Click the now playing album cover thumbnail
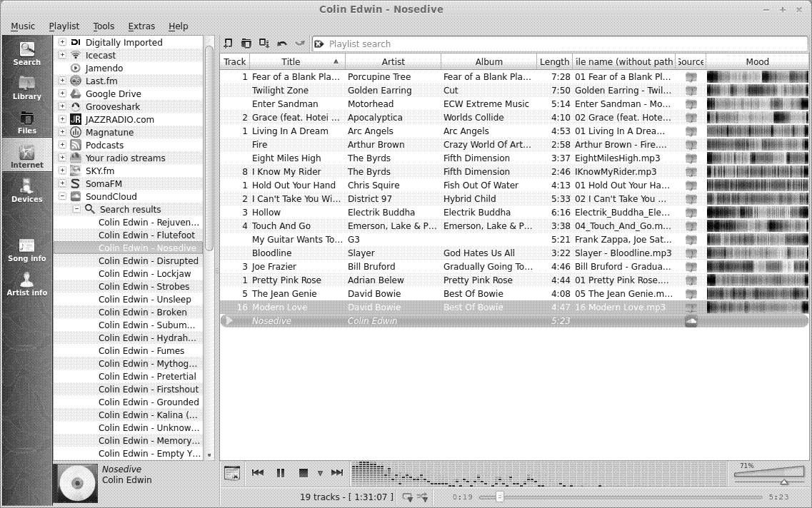Screen dimensions: 812x508 pyautogui.click(x=77, y=484)
